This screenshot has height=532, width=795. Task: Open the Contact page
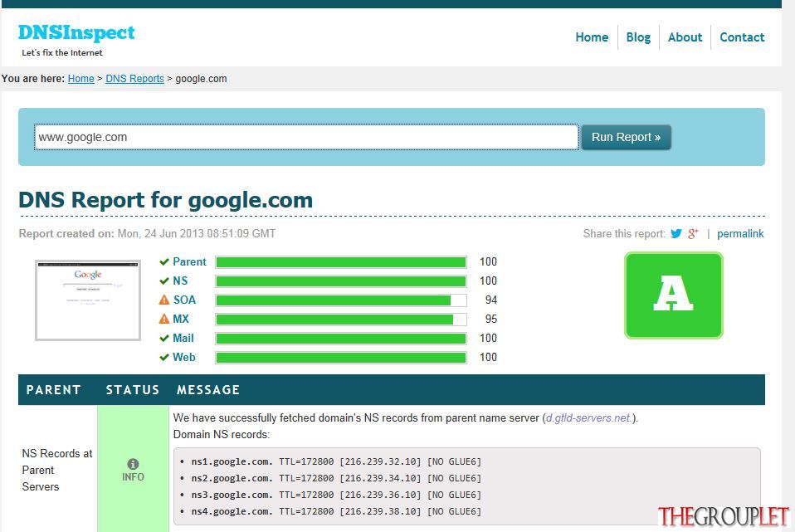[x=742, y=37]
